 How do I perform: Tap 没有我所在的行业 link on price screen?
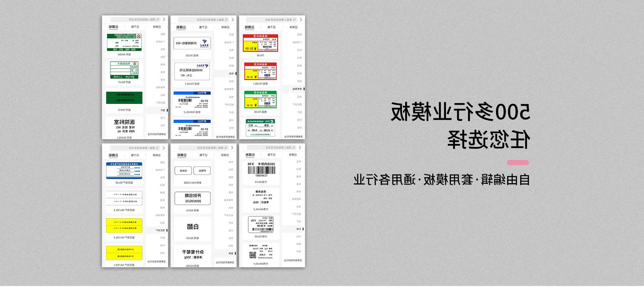tap(293, 260)
